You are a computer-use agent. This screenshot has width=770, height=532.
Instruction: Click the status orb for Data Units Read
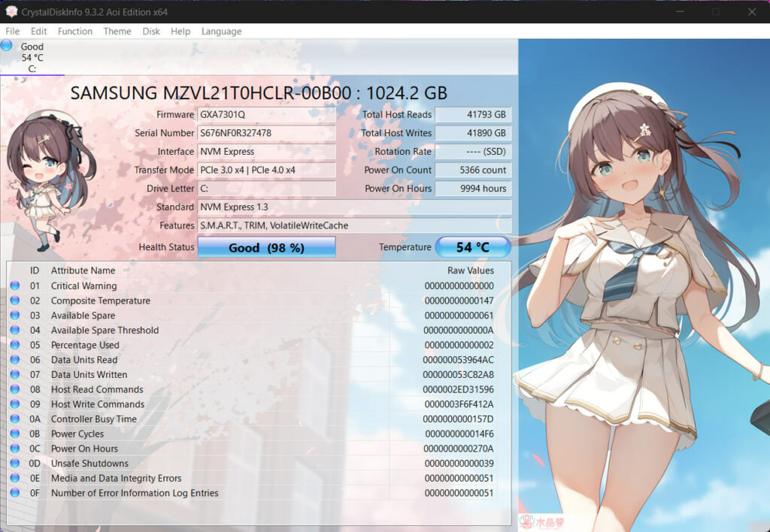(x=15, y=360)
